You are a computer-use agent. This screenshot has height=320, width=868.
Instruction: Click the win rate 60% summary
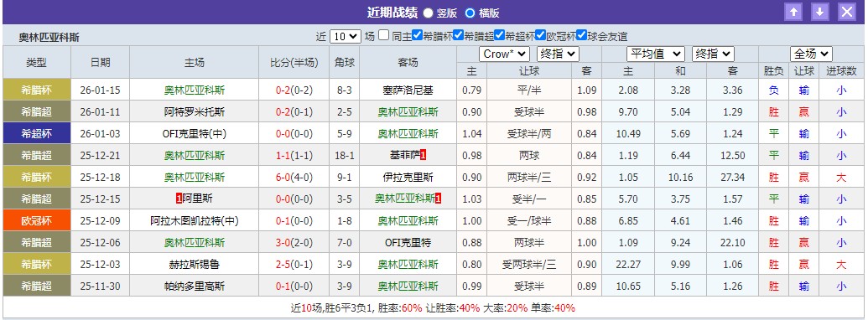pyautogui.click(x=413, y=307)
